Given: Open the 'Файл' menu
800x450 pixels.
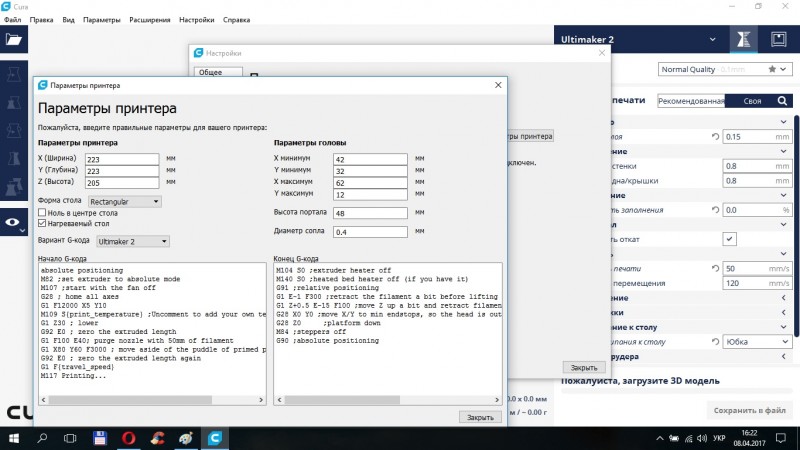Looking at the screenshot, I should pos(12,19).
